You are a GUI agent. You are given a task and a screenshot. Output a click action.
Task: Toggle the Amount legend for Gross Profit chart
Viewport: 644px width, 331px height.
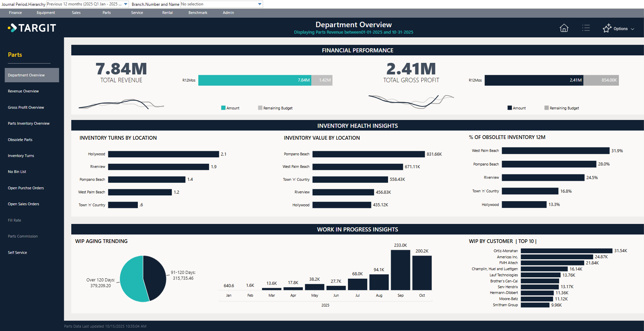point(510,108)
